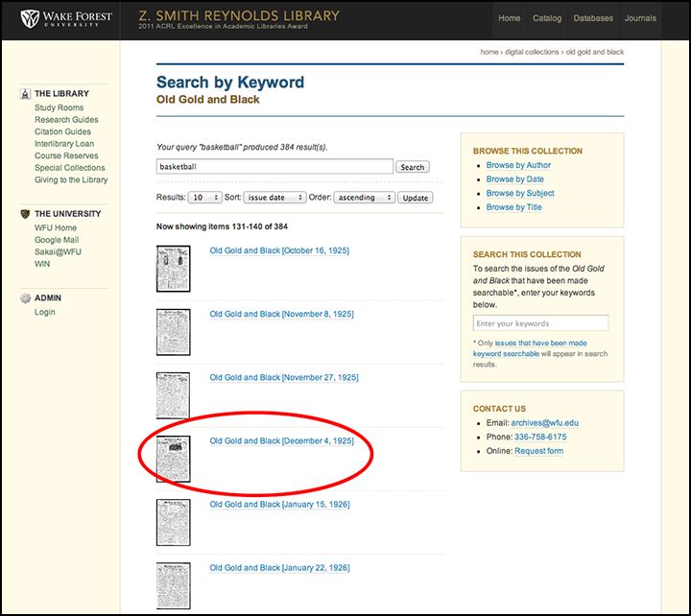Open thumbnail of November 8, 1925 issue

173,332
